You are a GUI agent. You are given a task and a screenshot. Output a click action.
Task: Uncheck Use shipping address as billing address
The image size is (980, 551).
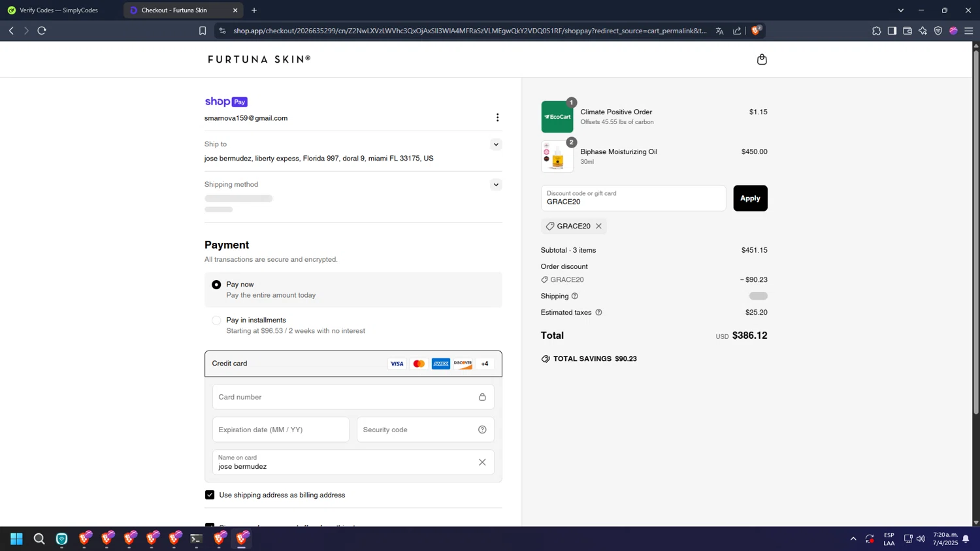click(210, 495)
